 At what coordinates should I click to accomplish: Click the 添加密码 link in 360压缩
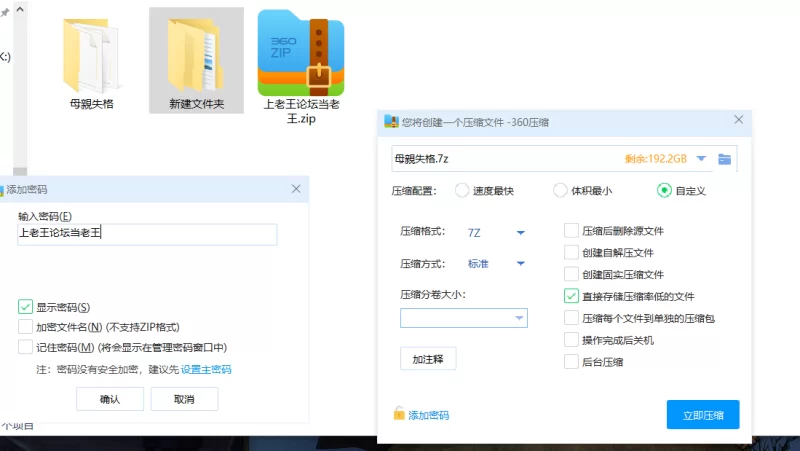point(429,415)
